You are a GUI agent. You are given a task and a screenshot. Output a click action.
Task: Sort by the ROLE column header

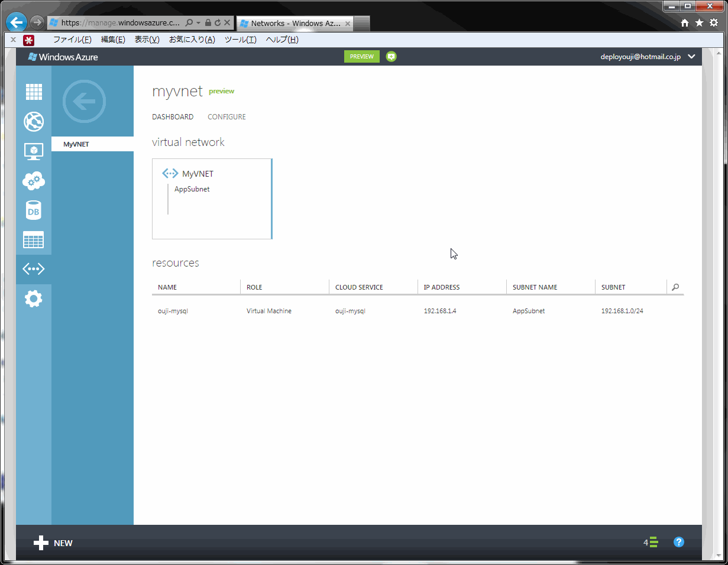pos(254,287)
